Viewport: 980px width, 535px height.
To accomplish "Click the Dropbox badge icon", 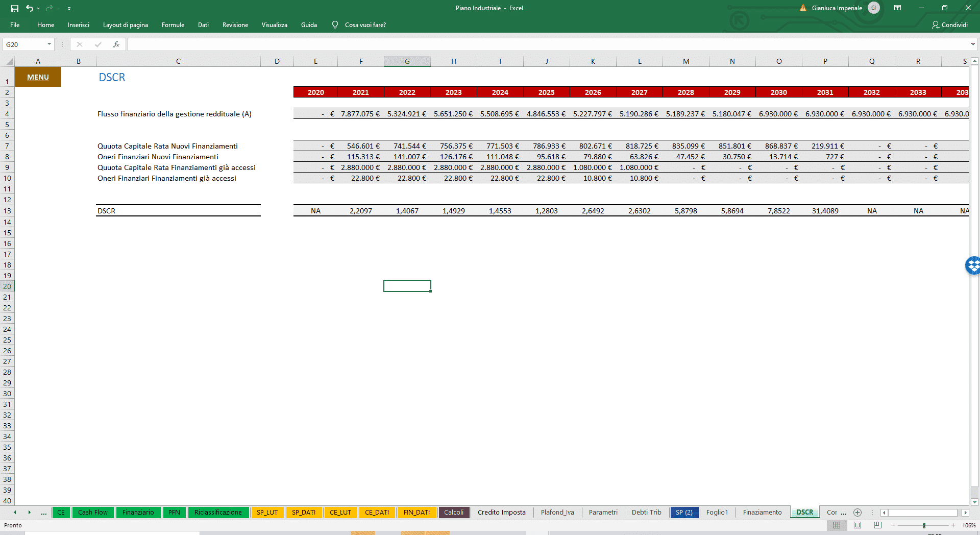I will (x=973, y=265).
